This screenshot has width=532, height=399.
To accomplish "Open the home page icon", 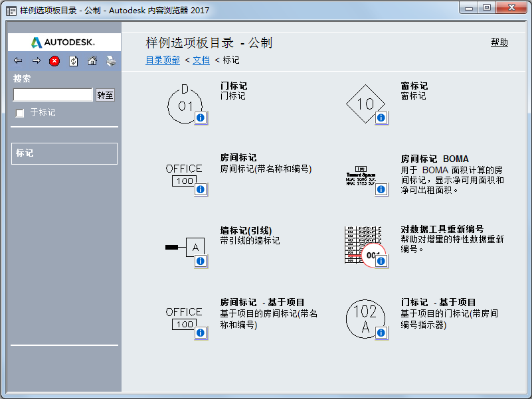I will [92, 60].
